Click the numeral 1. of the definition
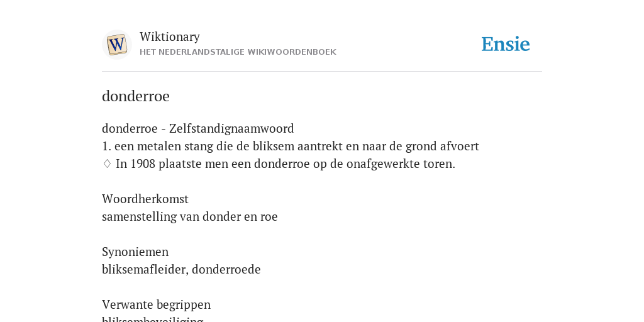Viewport: 644px width, 322px height. coord(106,146)
